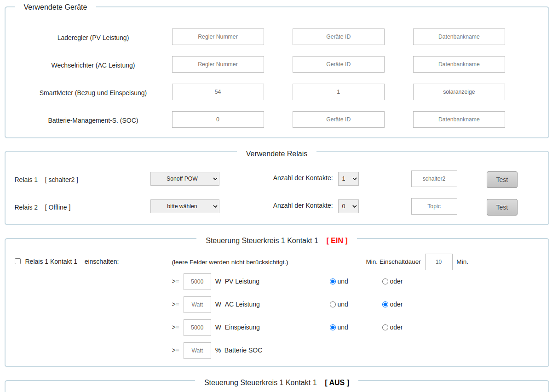558x392 pixels.
Task: Select 'oder' for PV Leistung
Action: point(385,282)
